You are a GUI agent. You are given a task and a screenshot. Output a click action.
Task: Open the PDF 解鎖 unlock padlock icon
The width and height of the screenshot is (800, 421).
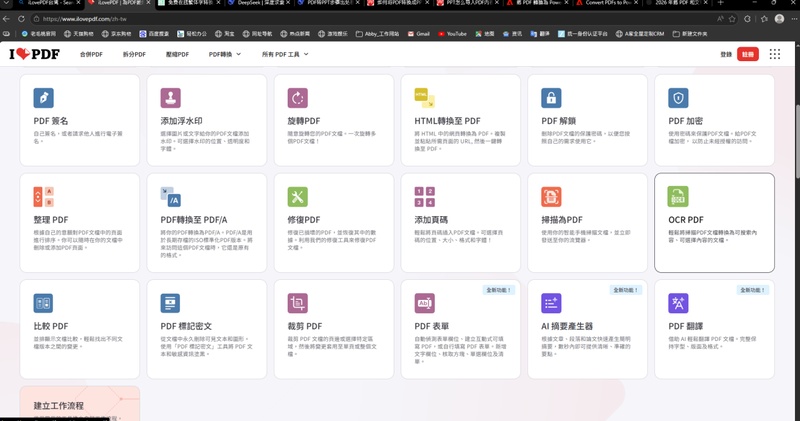552,98
